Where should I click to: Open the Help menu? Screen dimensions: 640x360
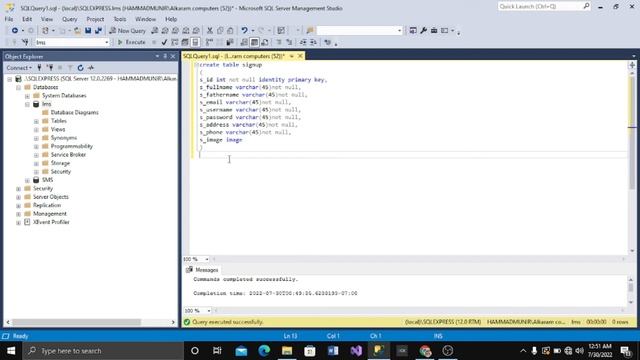[x=171, y=19]
